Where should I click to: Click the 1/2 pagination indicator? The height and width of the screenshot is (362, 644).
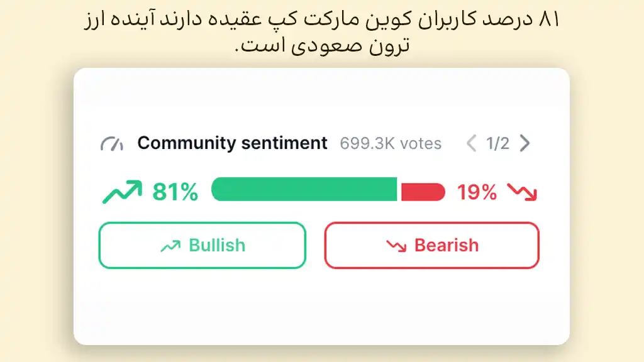point(497,143)
